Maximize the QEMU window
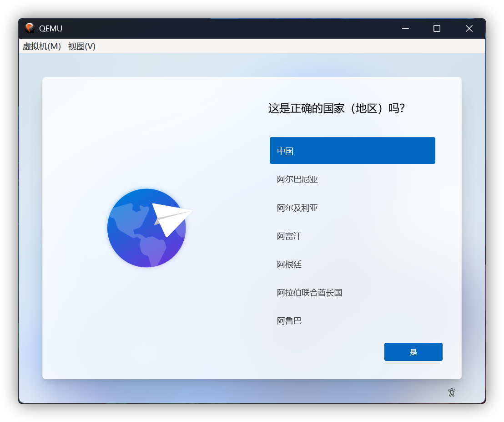Viewport: 504px width, 422px height. (x=437, y=29)
